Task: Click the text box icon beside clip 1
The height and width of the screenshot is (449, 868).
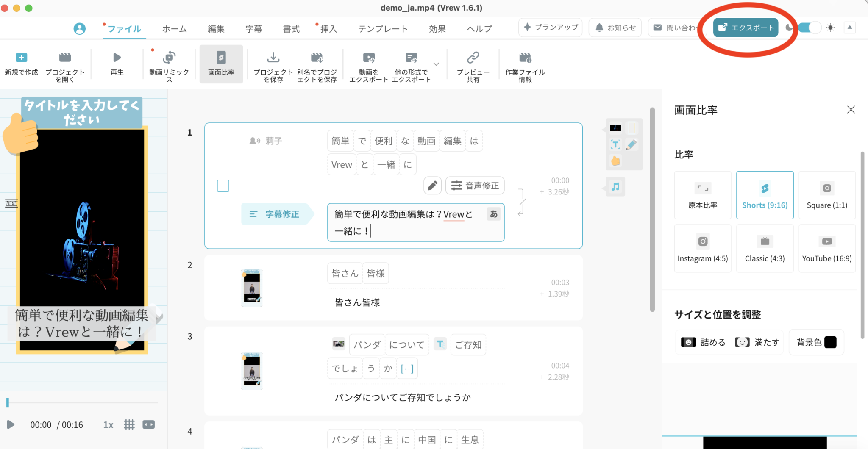Action: [615, 144]
